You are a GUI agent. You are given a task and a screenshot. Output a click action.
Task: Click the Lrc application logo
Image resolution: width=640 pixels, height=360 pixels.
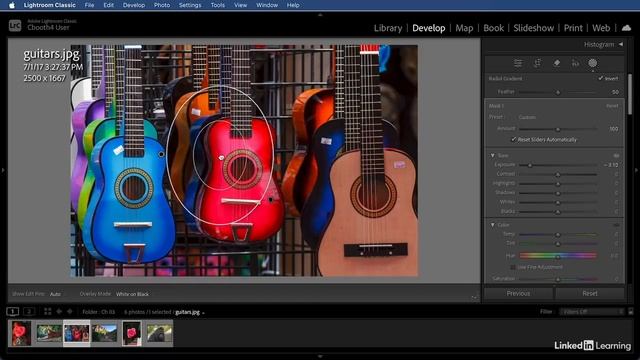(15, 25)
